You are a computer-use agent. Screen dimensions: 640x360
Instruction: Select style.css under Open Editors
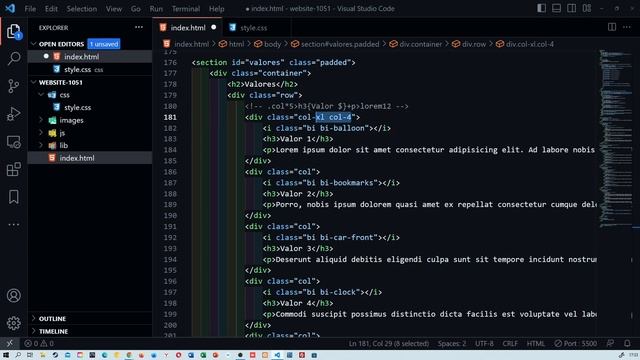(90, 69)
